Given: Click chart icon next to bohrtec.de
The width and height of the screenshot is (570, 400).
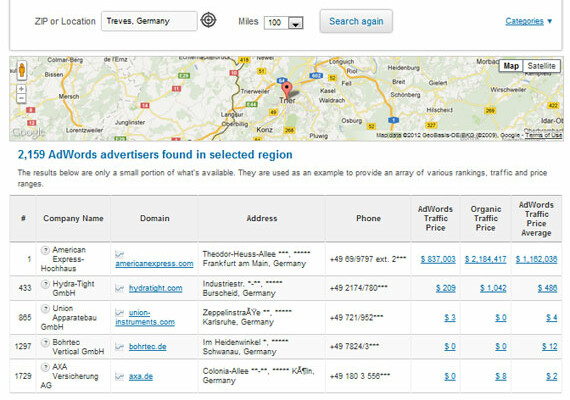Looking at the screenshot, I should pyautogui.click(x=120, y=347).
